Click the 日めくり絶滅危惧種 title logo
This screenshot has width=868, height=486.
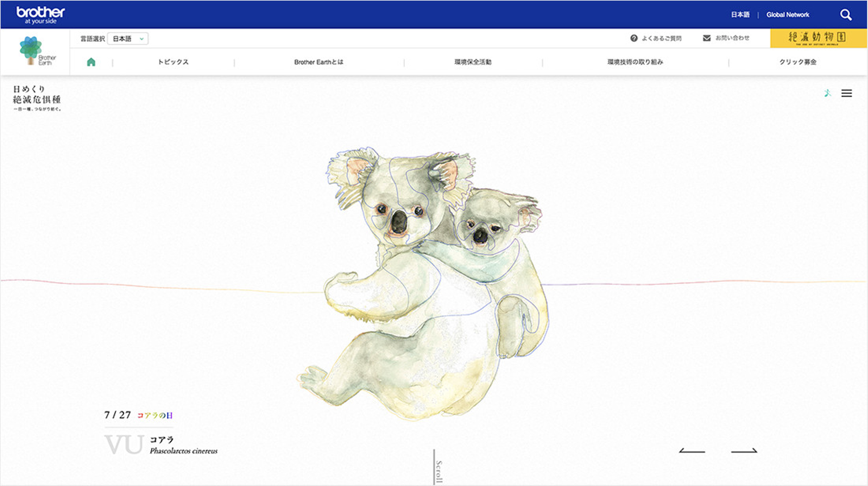click(x=37, y=98)
